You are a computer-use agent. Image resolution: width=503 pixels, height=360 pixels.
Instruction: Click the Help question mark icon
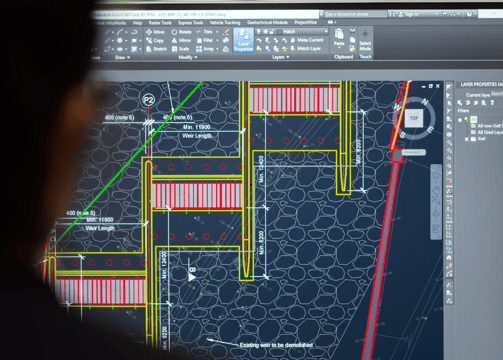click(469, 14)
